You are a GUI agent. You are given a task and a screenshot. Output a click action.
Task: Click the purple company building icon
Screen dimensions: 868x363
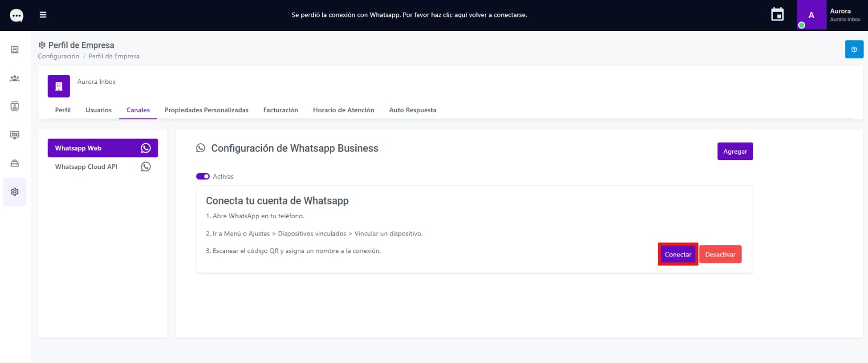point(59,86)
